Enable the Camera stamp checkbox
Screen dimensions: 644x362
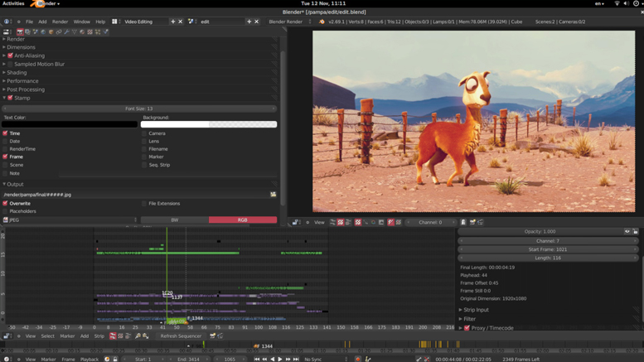coord(144,133)
